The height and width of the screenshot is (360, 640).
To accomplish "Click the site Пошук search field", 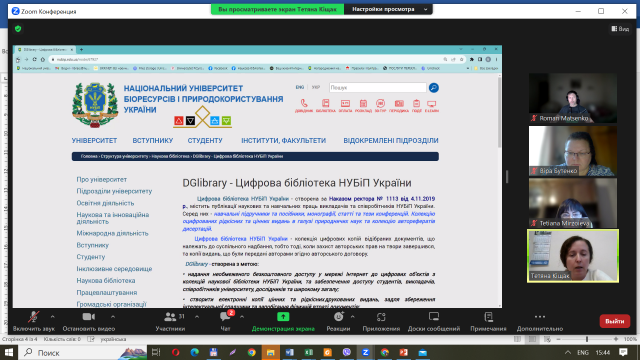I will click(x=378, y=88).
